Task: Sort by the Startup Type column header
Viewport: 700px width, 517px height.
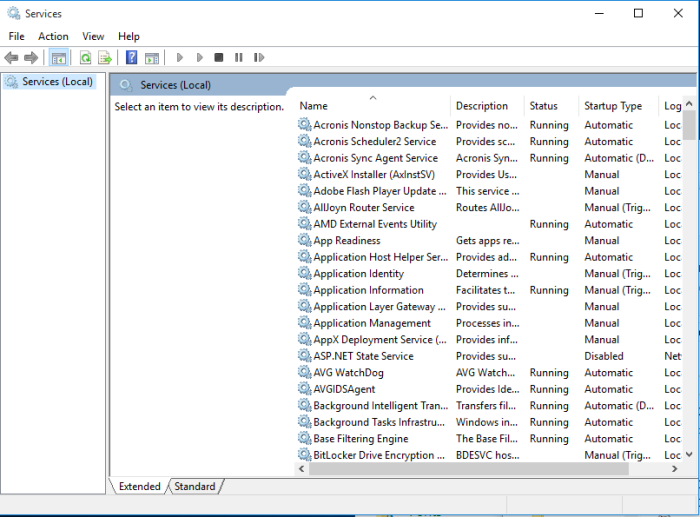Action: pyautogui.click(x=618, y=106)
